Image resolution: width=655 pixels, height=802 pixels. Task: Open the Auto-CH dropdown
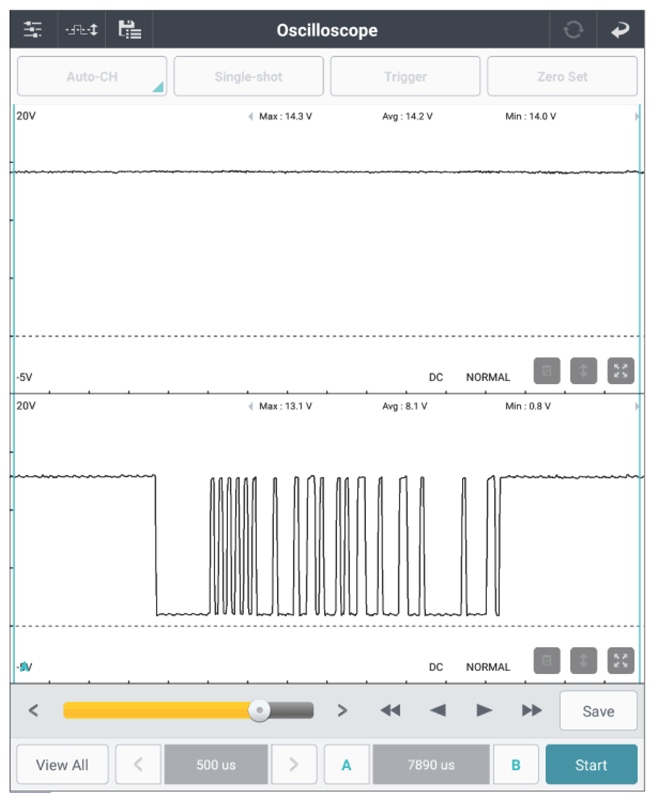coord(92,76)
